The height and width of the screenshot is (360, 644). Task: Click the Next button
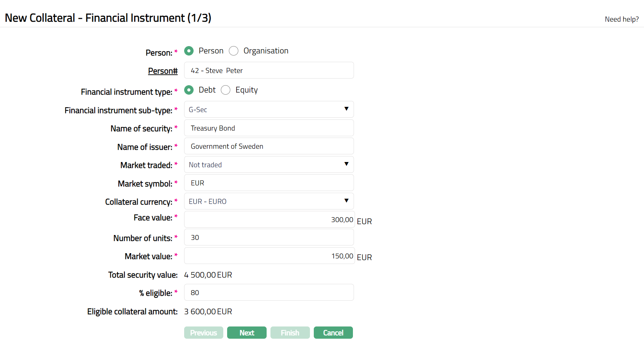point(247,333)
